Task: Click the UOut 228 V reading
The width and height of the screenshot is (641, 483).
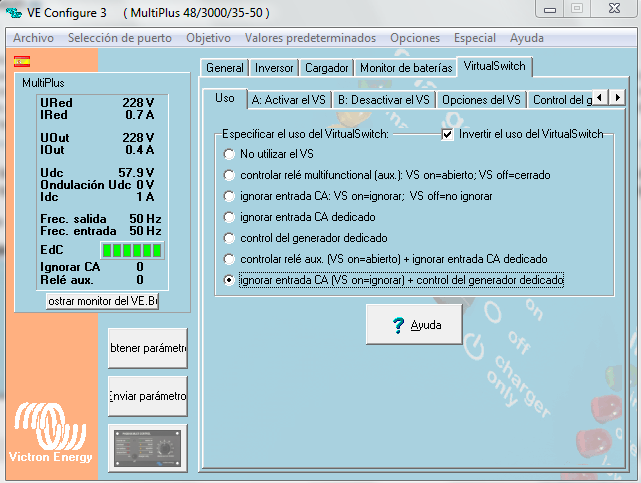Action: [x=97, y=138]
